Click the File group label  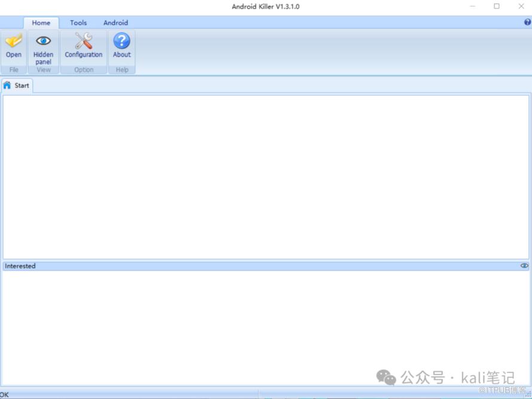(14, 70)
